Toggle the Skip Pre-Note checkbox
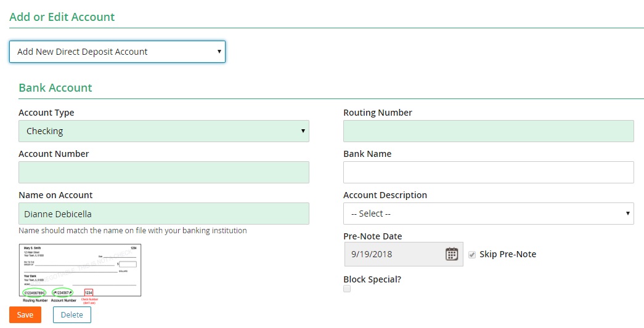Viewport: 644px width, 328px height. tap(472, 254)
